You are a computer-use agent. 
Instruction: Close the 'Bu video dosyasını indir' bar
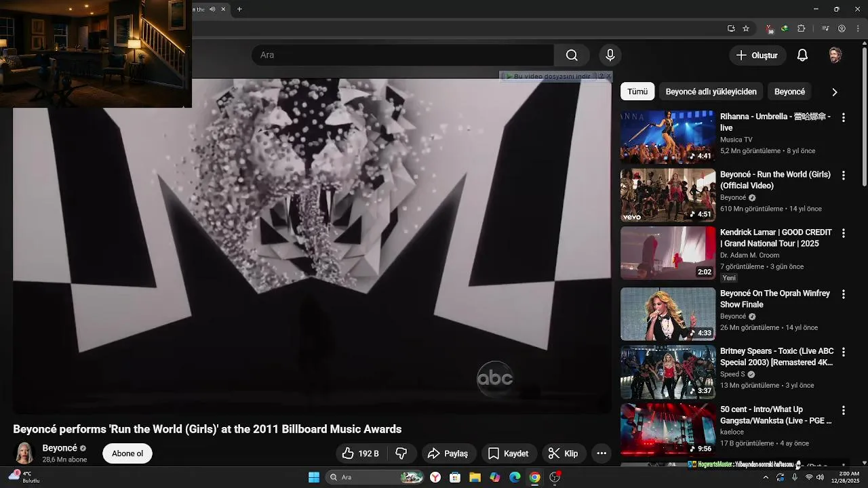point(608,77)
